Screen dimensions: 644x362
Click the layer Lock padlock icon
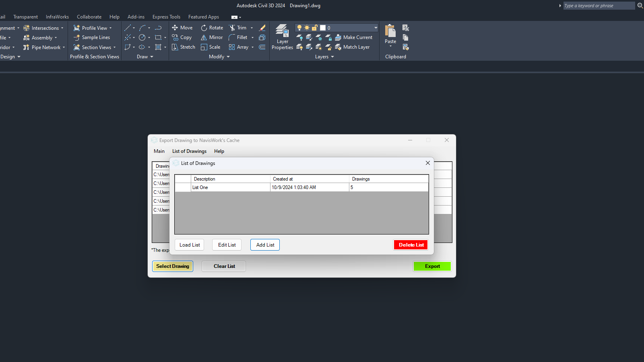coord(328,37)
